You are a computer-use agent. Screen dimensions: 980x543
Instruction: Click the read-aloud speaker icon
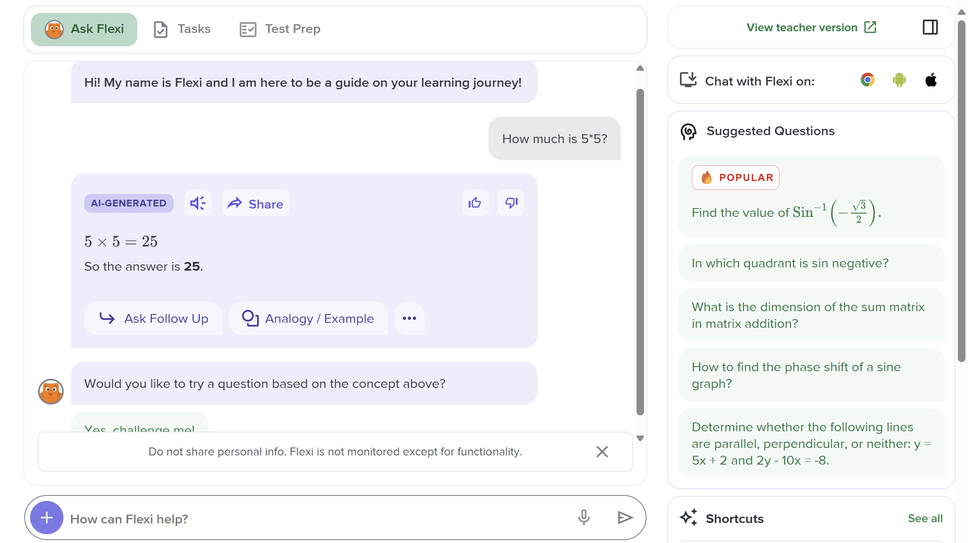pos(198,203)
